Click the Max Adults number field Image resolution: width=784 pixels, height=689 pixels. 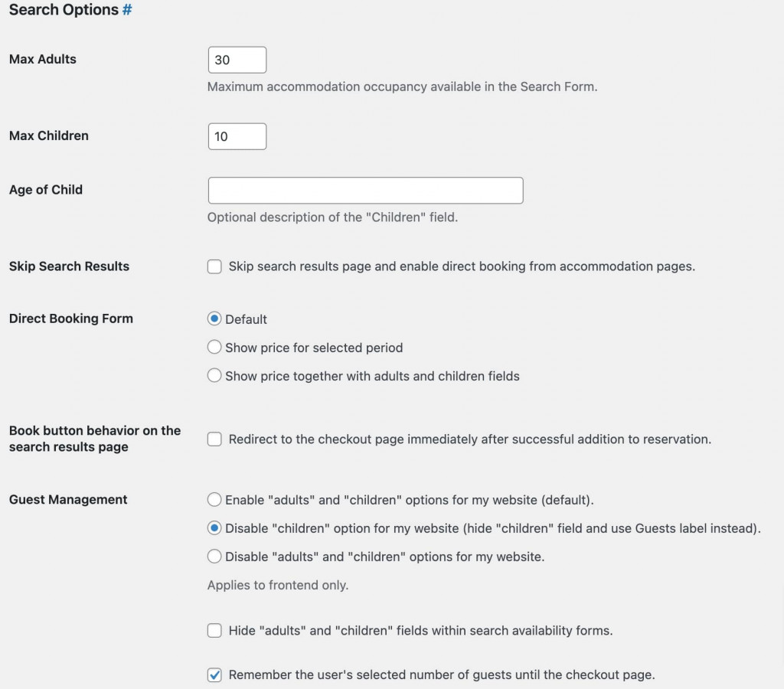pyautogui.click(x=237, y=60)
